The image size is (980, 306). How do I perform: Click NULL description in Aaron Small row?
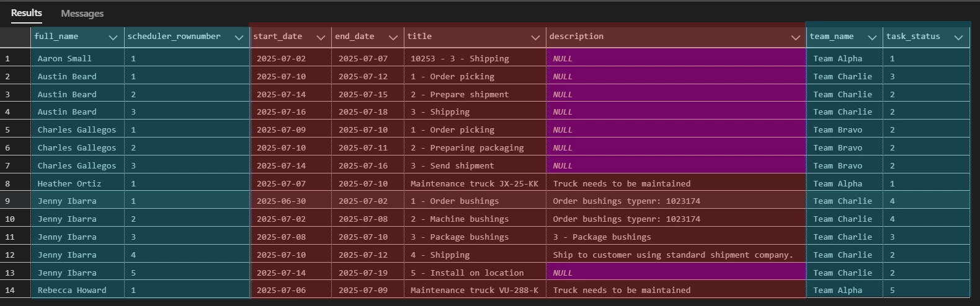[676, 58]
